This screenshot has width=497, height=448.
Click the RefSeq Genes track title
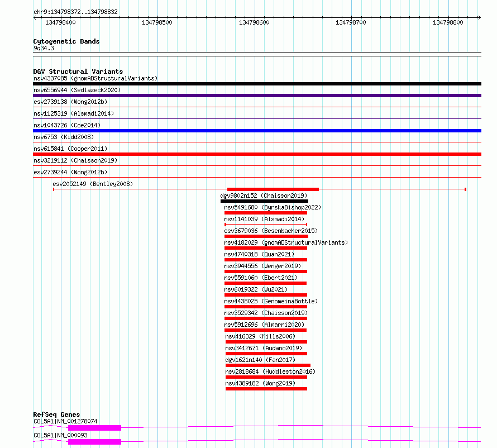(57, 414)
